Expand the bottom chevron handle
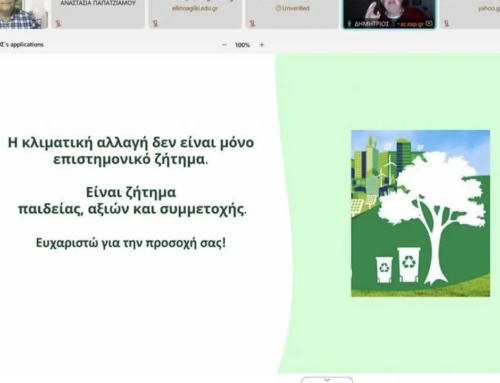The height and width of the screenshot is (383, 500). tap(327, 380)
